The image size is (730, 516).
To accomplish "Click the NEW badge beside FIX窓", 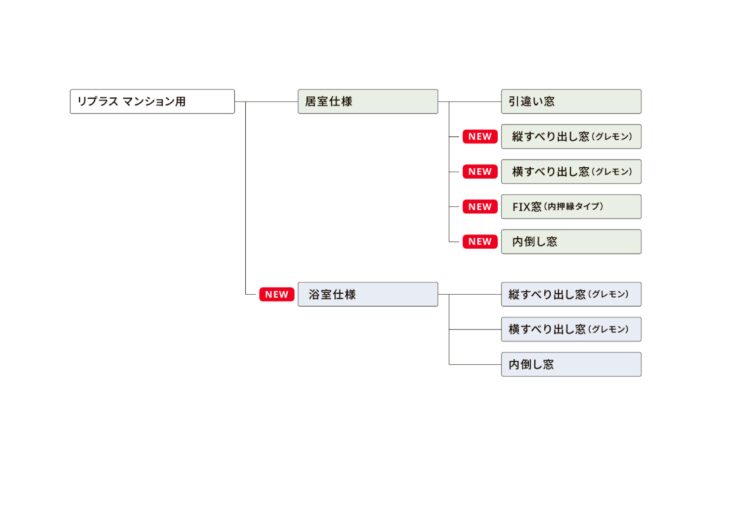I will tap(480, 206).
